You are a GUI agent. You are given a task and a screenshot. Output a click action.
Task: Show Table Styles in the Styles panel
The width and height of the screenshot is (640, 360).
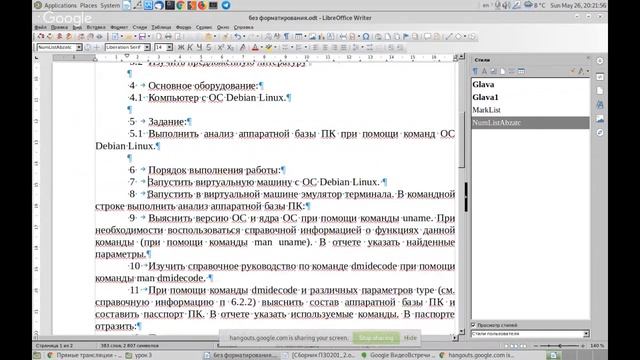click(x=522, y=71)
